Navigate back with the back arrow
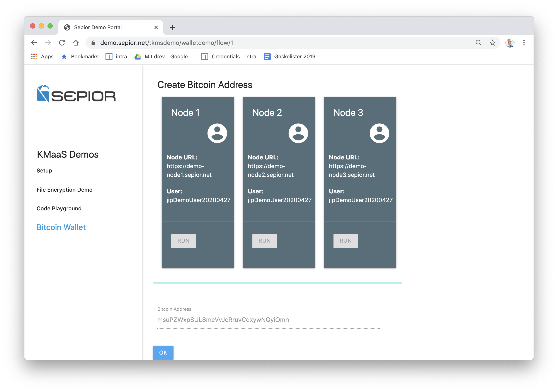 (34, 43)
